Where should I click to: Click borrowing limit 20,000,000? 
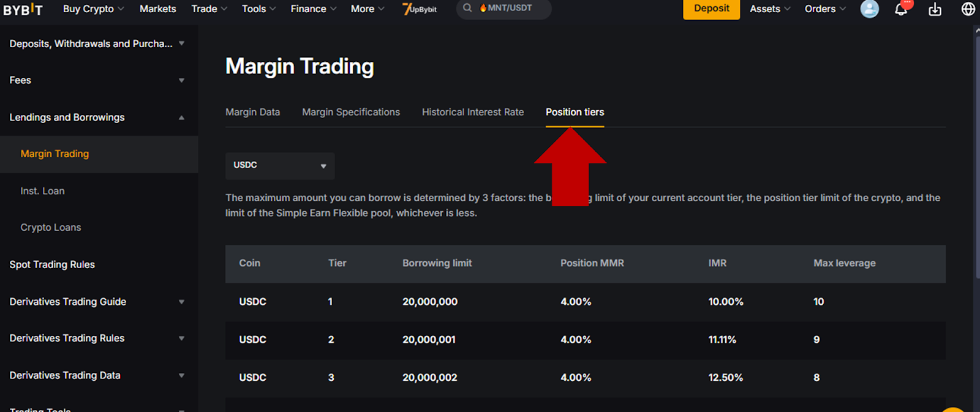(430, 302)
